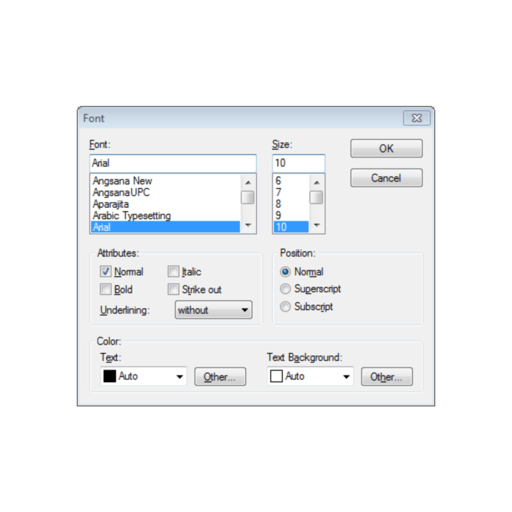
Task: Close the Font dialog with X
Action: tap(417, 118)
